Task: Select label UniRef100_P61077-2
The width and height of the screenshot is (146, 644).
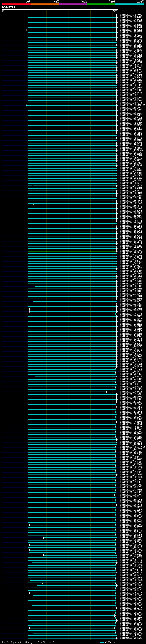Action: [132, 447]
